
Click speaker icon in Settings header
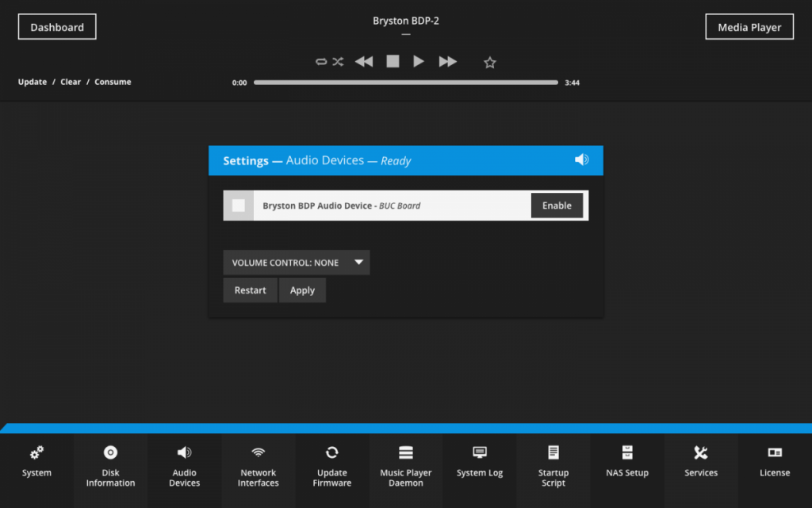pyautogui.click(x=581, y=160)
